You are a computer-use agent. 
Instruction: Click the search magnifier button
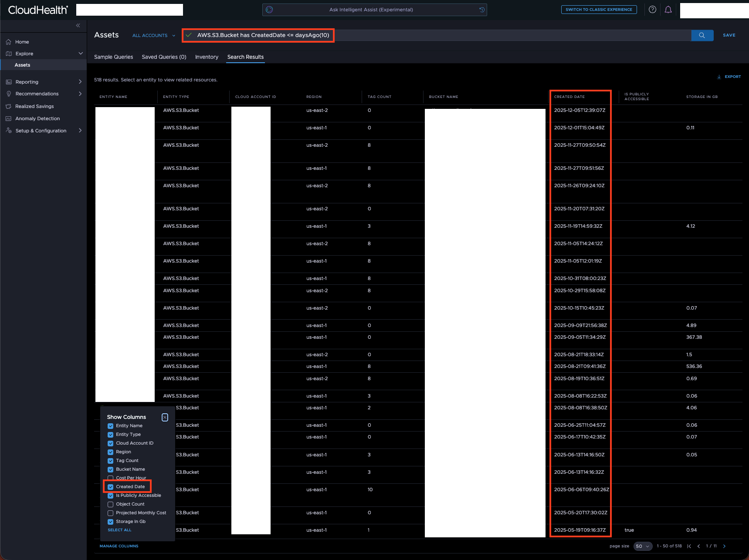pyautogui.click(x=702, y=35)
